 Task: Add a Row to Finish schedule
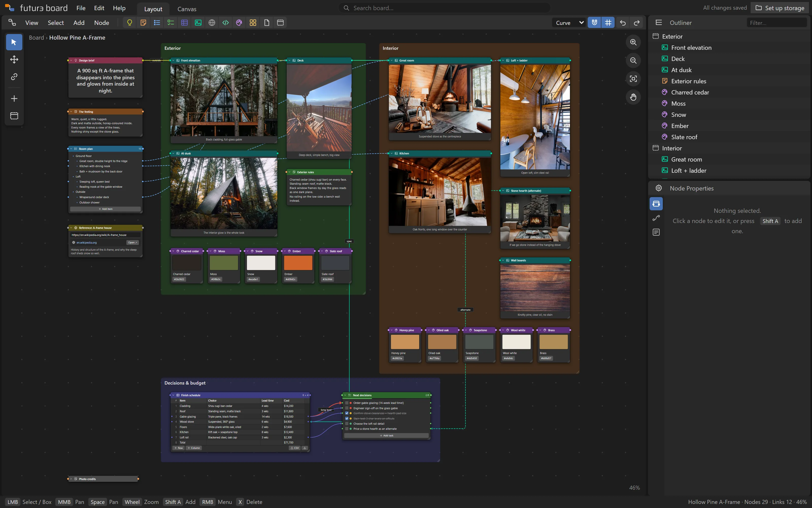[178, 448]
